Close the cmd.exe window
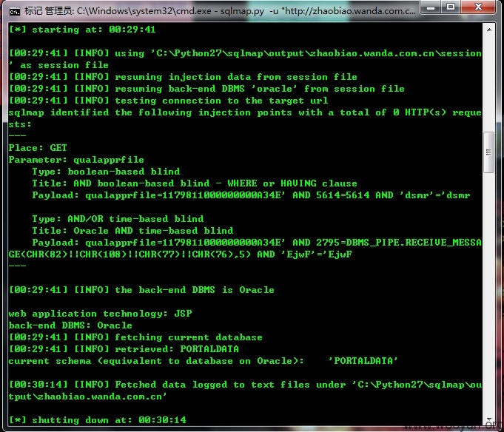504x432 pixels. coord(478,7)
